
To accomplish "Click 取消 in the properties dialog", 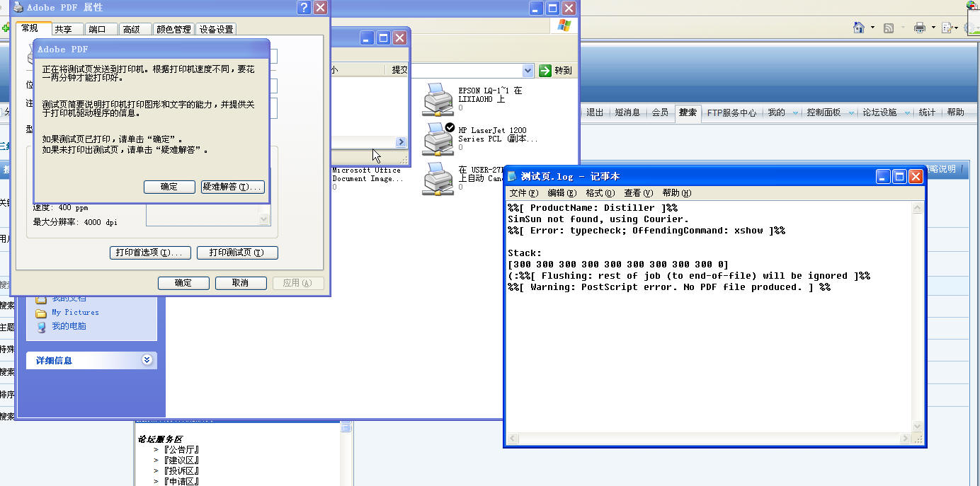I will (241, 283).
